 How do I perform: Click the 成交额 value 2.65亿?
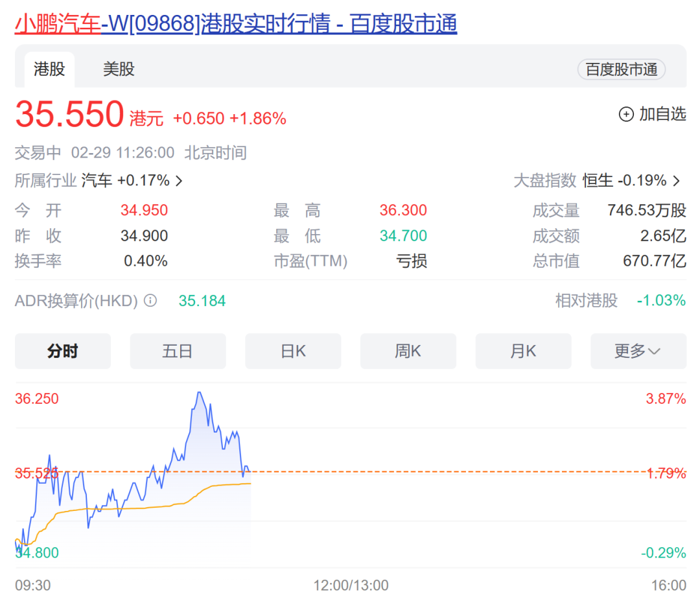pos(663,236)
